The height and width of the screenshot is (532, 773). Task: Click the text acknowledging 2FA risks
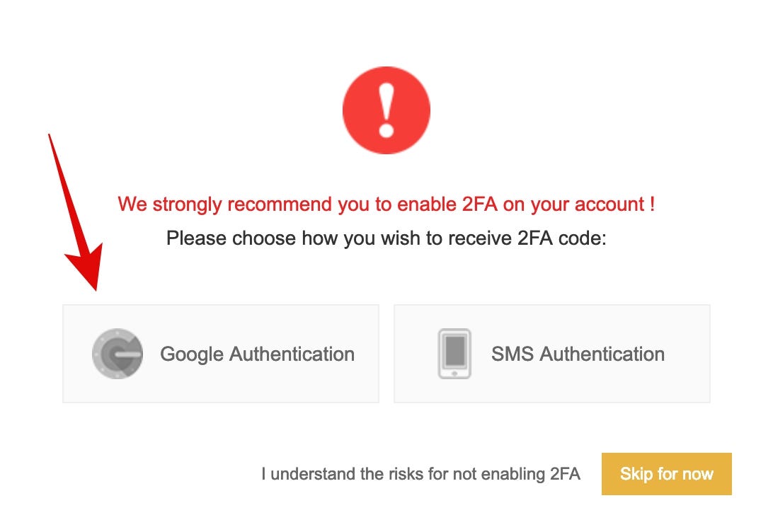(x=420, y=474)
